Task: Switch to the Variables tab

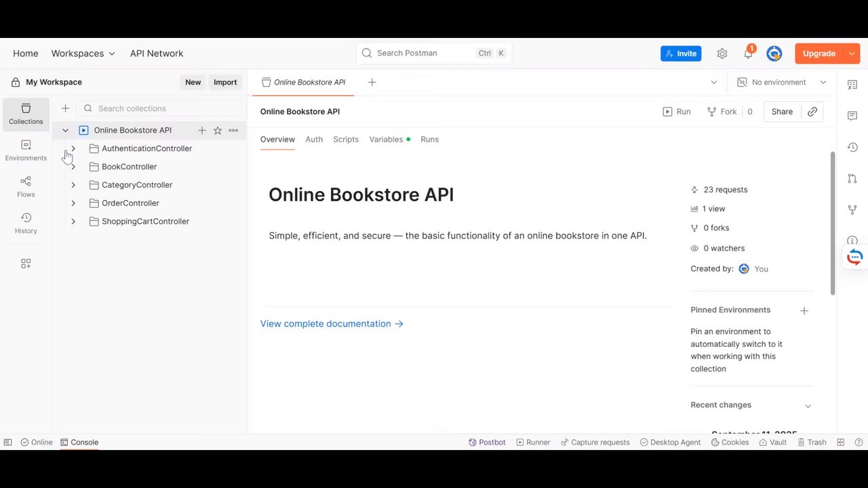Action: (x=389, y=140)
